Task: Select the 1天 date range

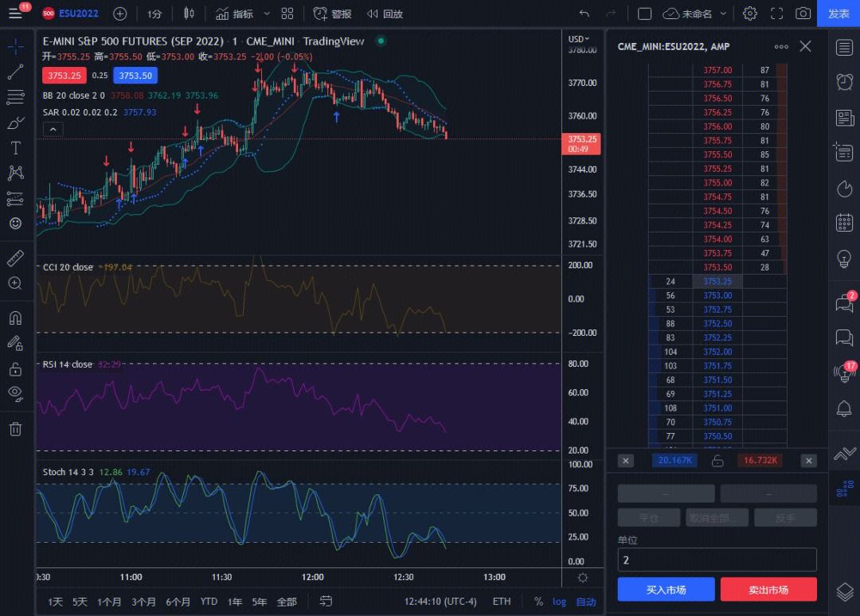Action: pyautogui.click(x=56, y=602)
